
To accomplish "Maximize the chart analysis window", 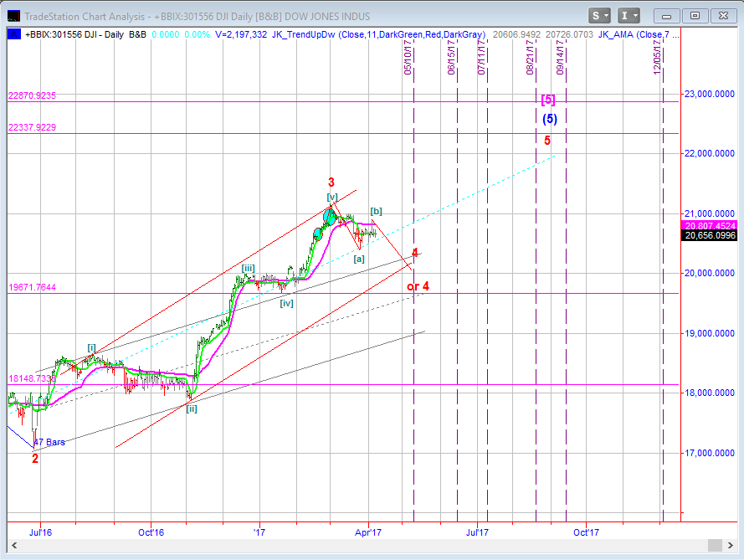I will 695,16.
